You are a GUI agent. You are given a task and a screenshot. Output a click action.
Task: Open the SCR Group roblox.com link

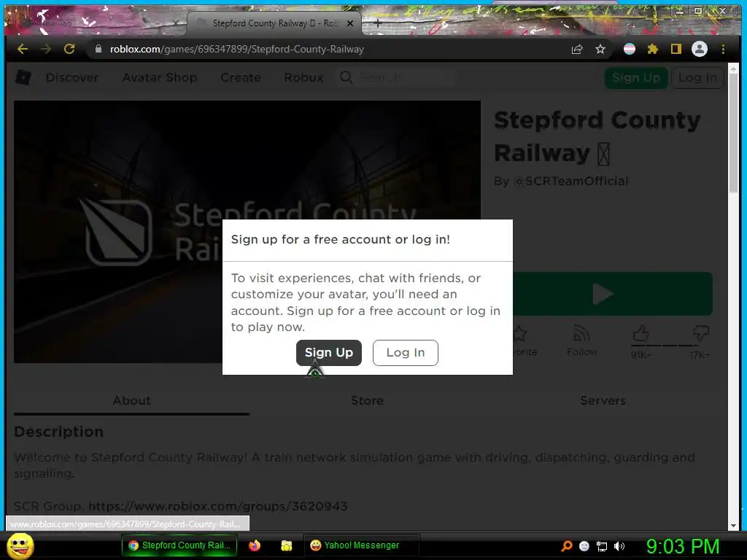click(x=218, y=506)
